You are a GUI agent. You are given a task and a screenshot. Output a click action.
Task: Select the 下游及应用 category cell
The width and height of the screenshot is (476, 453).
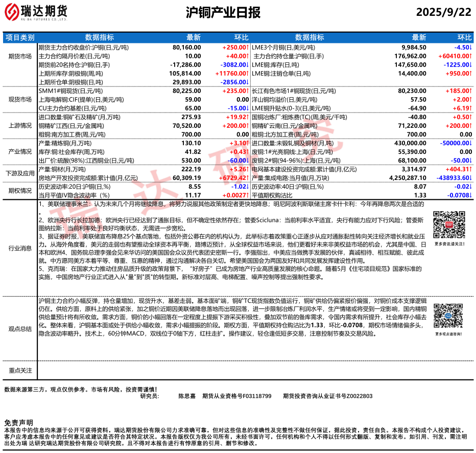pos(20,173)
